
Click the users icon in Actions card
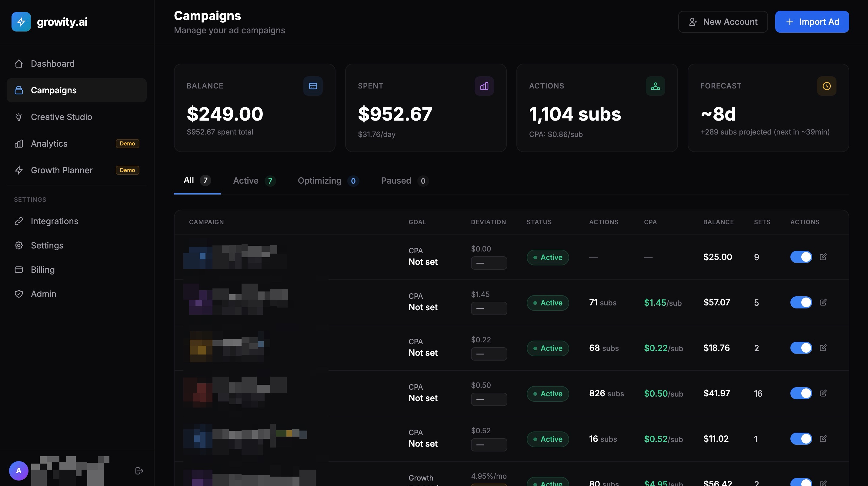(x=655, y=86)
